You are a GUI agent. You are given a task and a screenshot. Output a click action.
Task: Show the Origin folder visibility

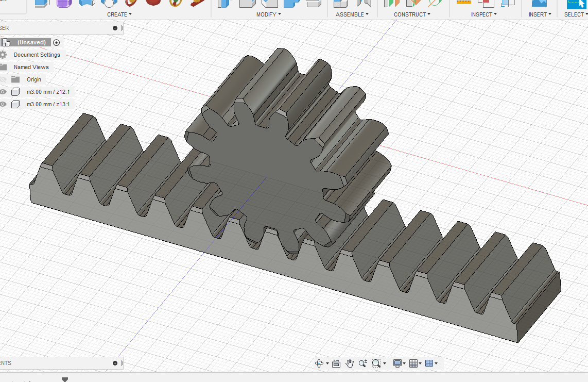[x=3, y=79]
